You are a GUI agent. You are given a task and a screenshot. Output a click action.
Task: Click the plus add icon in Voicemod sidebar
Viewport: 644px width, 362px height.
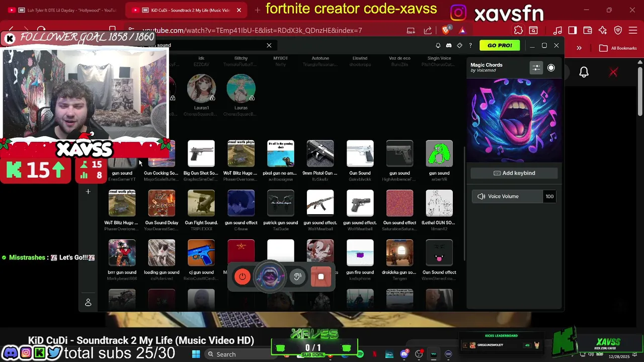coord(88,192)
